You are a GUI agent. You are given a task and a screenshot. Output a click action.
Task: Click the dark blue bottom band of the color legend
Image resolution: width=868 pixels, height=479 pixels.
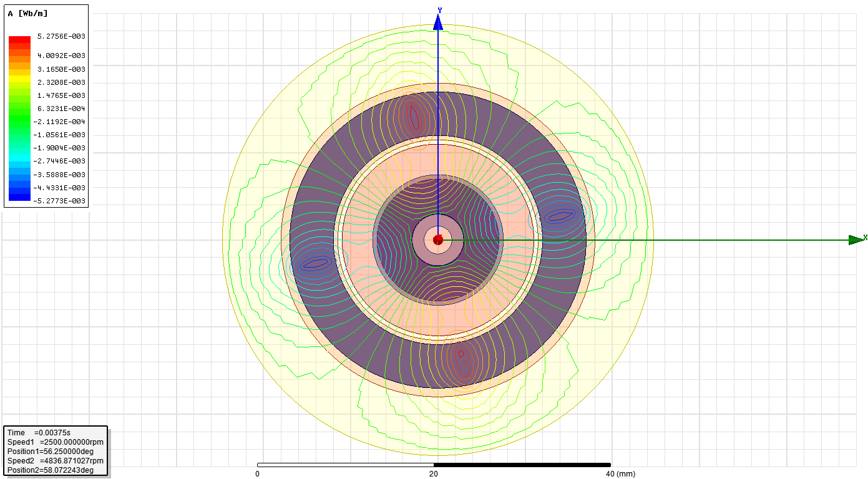(x=19, y=198)
